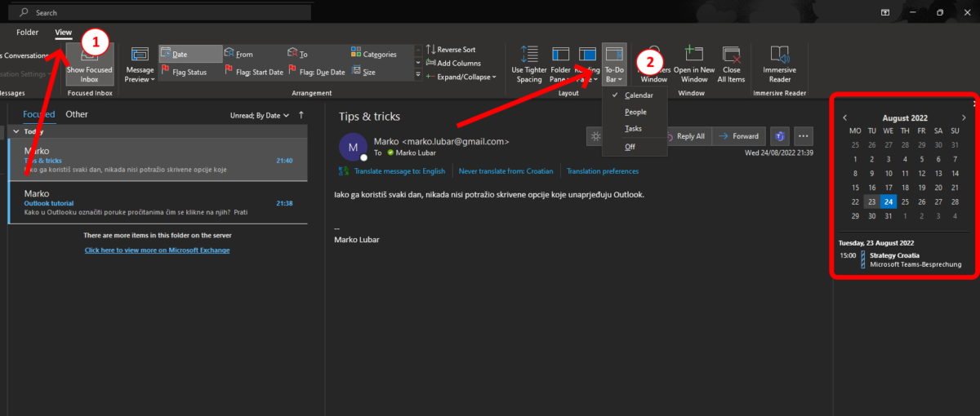Click recipient Marko Lubar
980x416 pixels.
coord(416,153)
